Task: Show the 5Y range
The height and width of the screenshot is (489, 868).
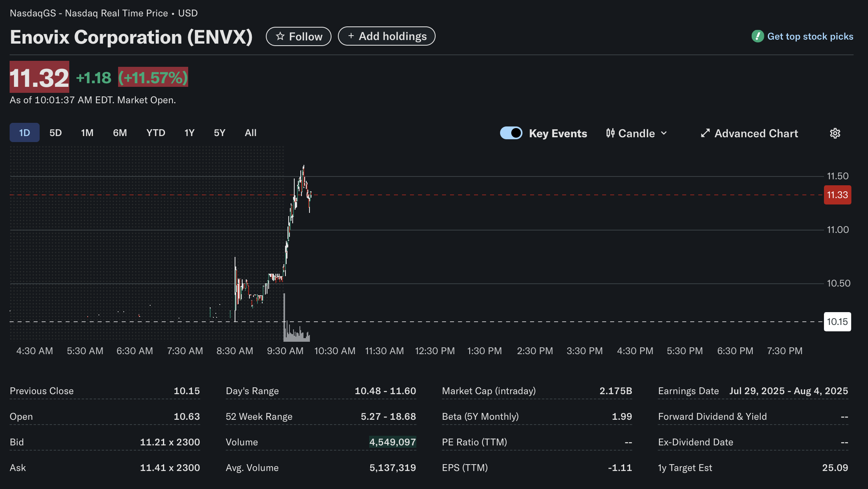Action: coord(219,132)
